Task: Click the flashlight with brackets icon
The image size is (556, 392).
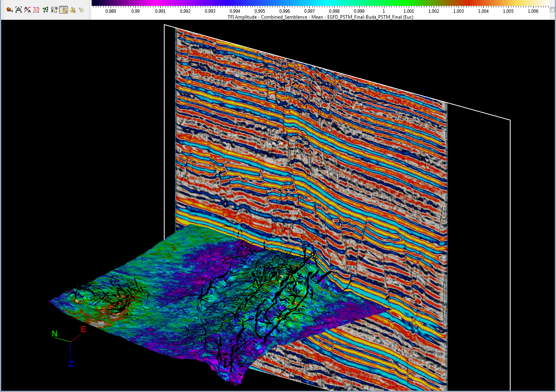Action: [x=54, y=10]
